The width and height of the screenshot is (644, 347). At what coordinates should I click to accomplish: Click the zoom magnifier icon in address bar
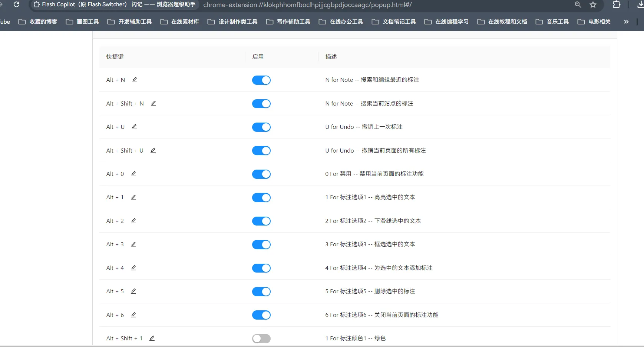pyautogui.click(x=578, y=5)
